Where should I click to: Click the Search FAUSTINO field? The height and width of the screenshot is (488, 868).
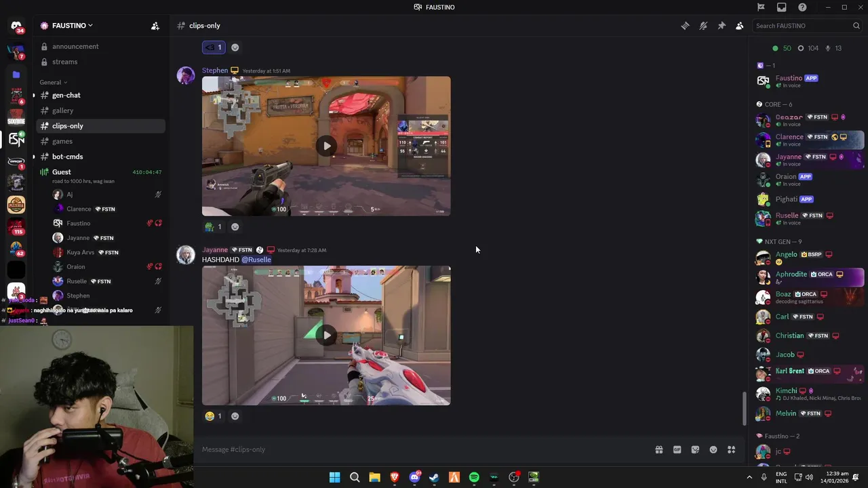(x=807, y=26)
